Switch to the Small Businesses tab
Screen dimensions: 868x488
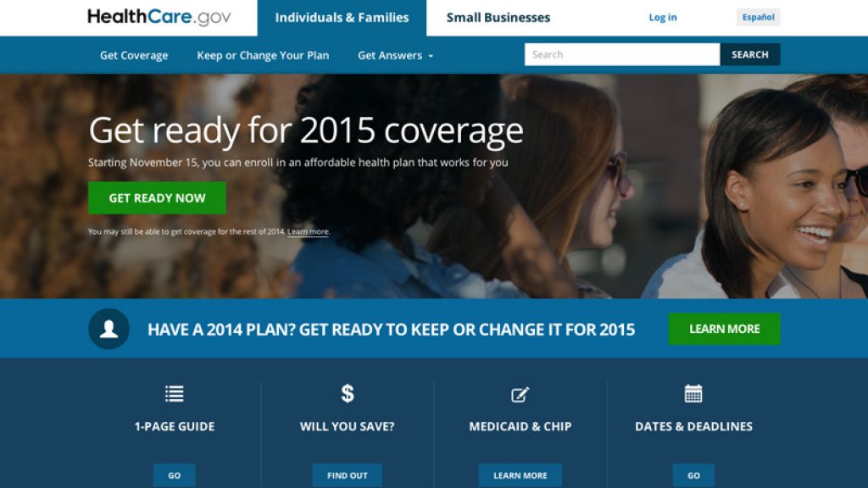(498, 18)
